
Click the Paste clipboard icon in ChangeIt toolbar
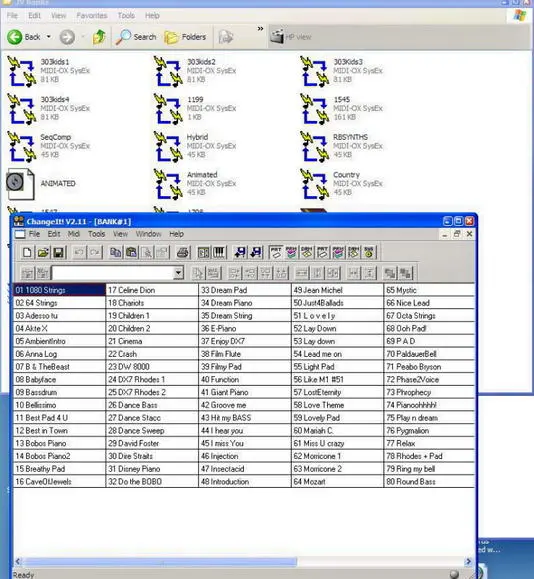(x=131, y=253)
